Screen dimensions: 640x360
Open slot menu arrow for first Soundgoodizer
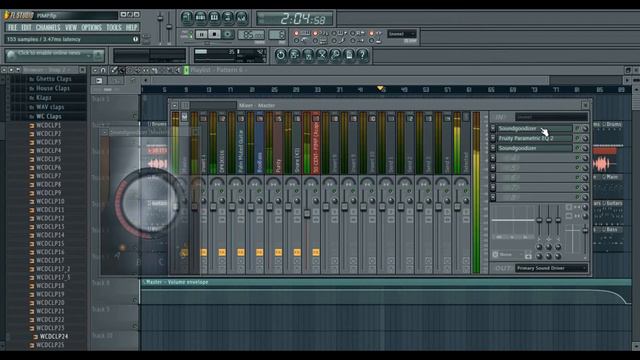pos(493,129)
